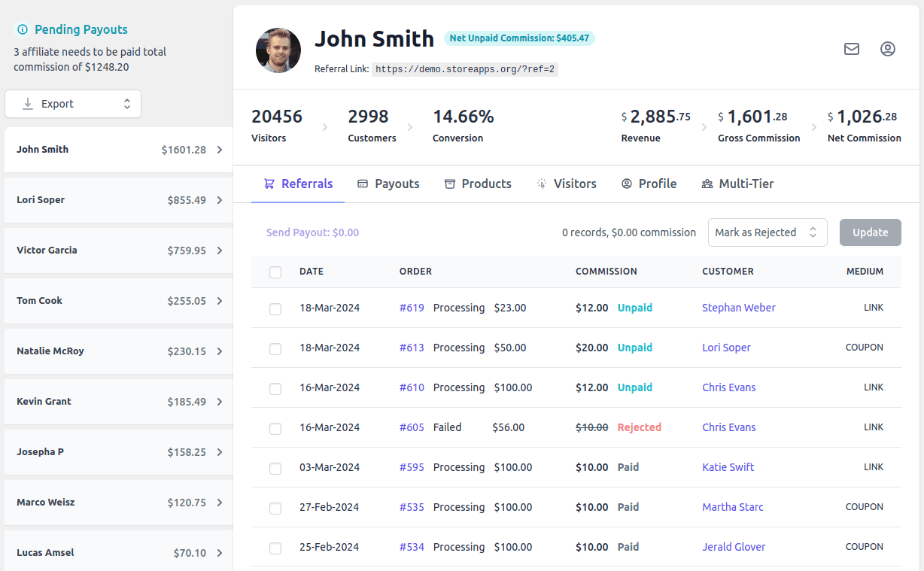Expand Lori Soper row chevron
Screen dimensions: 924x571
[x=220, y=200]
